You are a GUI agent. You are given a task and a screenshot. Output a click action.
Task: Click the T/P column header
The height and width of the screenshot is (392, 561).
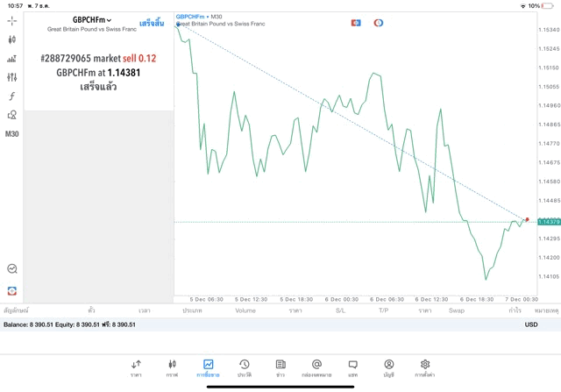[384, 310]
